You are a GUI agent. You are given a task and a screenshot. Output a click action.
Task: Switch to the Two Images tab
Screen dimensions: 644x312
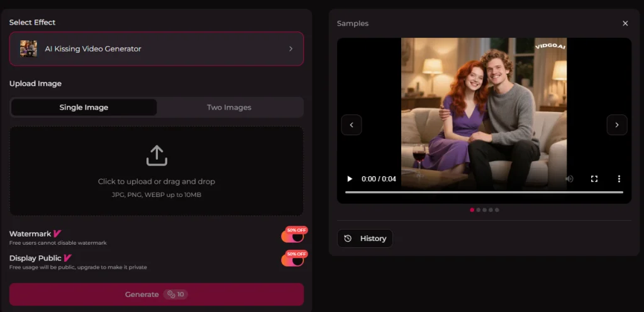click(229, 108)
